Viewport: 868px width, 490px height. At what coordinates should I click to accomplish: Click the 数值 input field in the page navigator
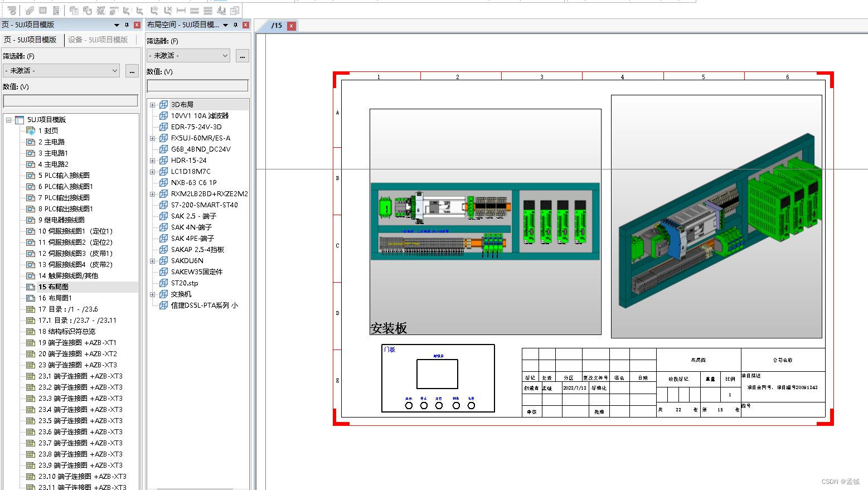[x=70, y=101]
